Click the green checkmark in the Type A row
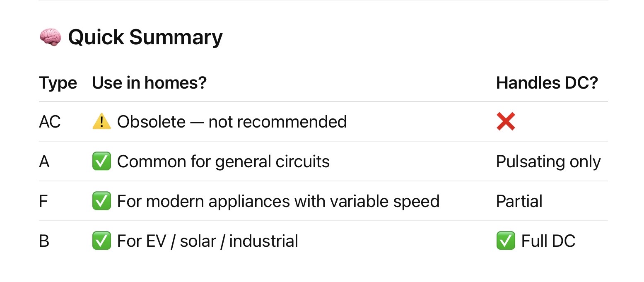644x282 pixels. (101, 161)
